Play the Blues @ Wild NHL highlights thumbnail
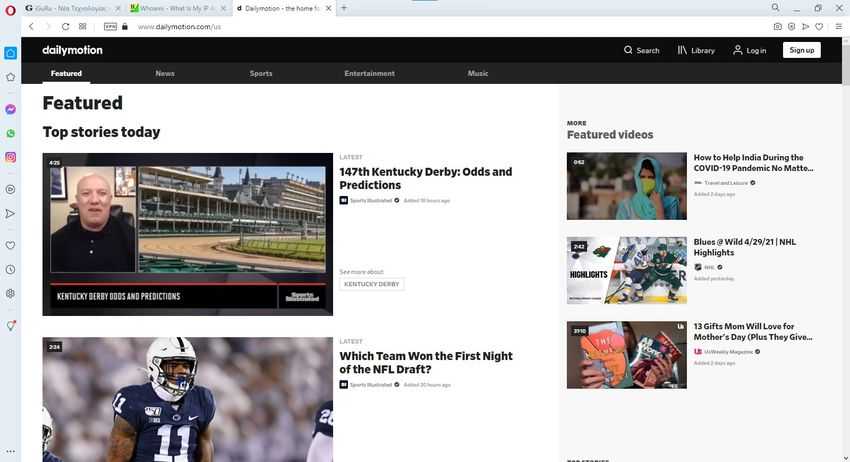This screenshot has height=462, width=850. 627,270
